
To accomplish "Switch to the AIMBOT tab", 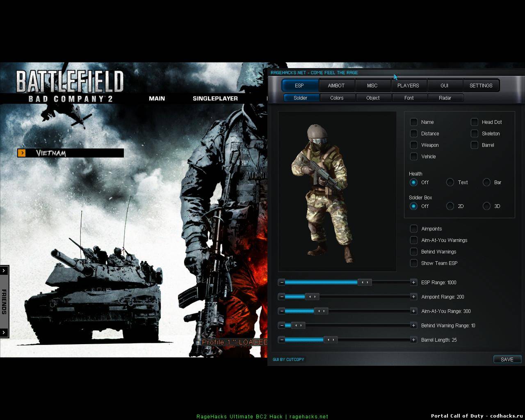I will pos(336,85).
